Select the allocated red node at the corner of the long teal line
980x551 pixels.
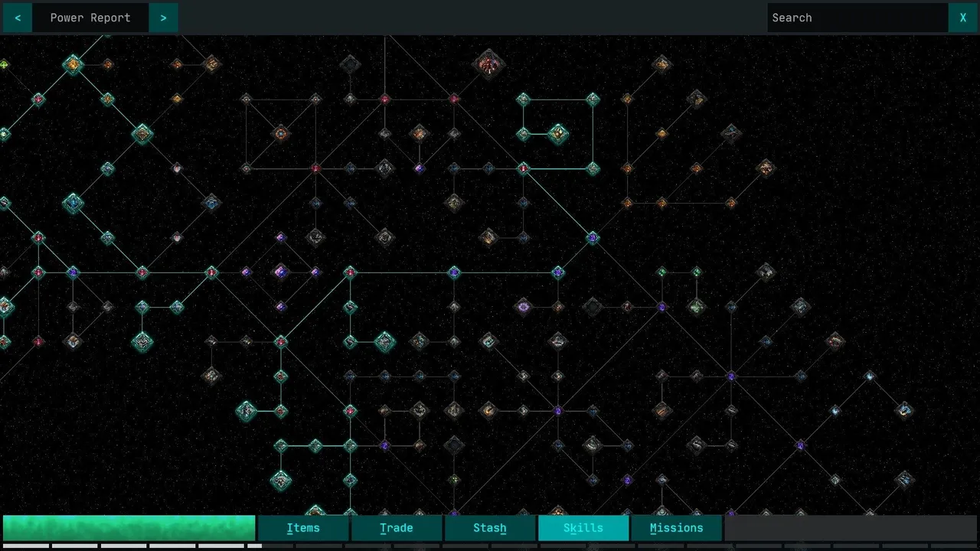350,272
